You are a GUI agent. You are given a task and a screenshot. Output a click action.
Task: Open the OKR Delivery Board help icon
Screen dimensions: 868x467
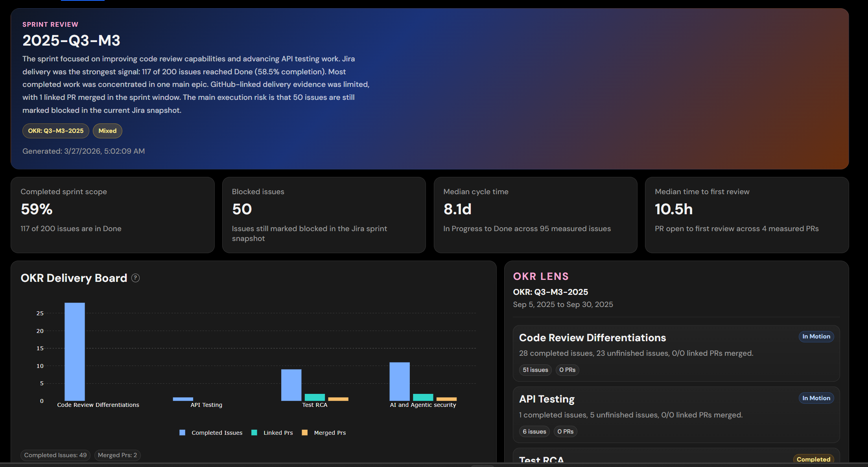(135, 278)
